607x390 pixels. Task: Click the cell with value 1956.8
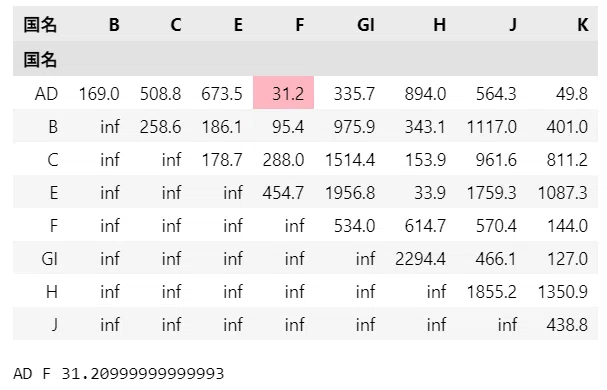(350, 192)
